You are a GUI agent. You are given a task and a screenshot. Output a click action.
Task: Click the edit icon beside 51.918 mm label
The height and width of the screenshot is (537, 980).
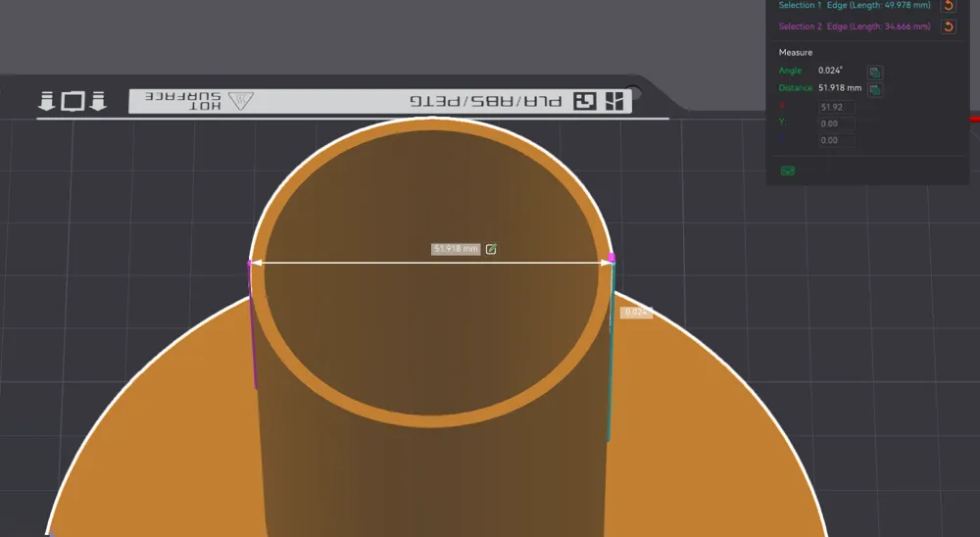click(491, 249)
